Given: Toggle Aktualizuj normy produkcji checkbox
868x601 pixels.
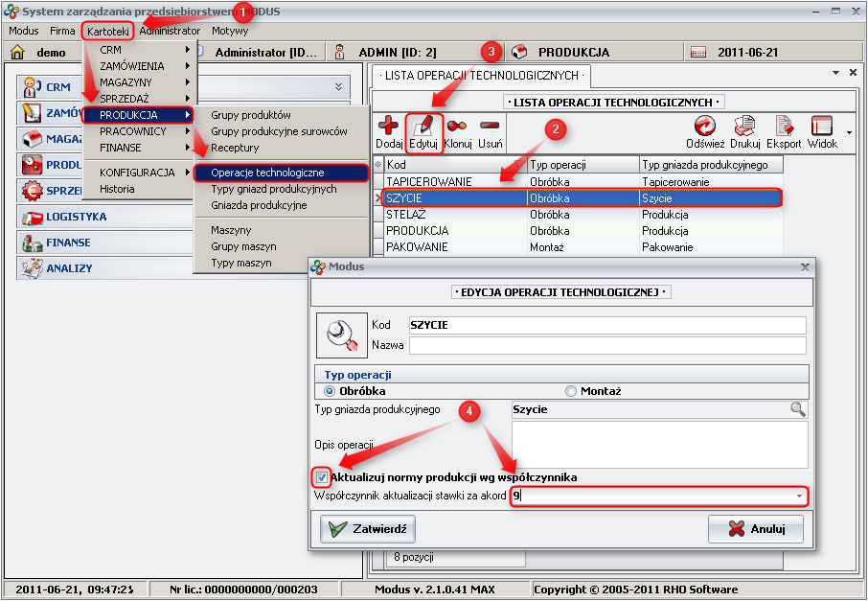Looking at the screenshot, I should (x=323, y=477).
